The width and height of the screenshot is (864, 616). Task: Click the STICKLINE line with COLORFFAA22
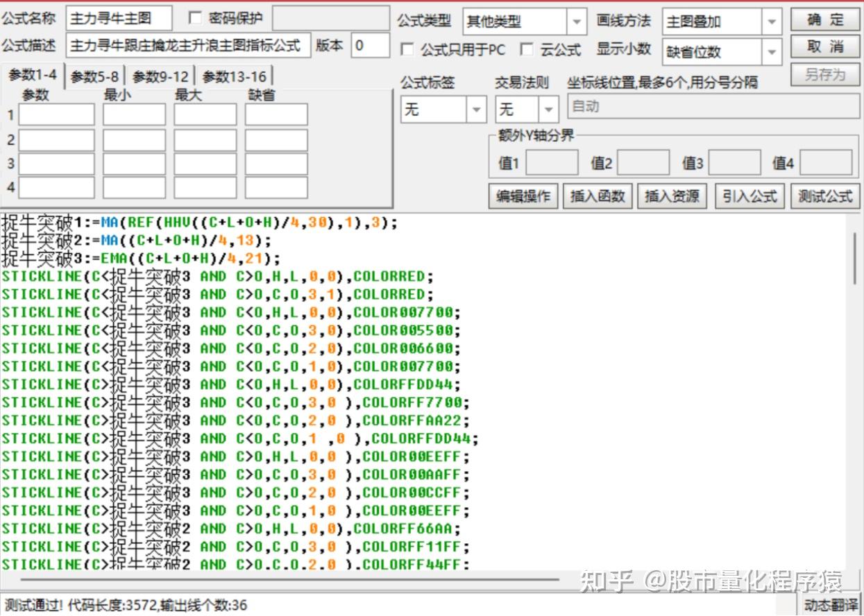click(x=235, y=421)
